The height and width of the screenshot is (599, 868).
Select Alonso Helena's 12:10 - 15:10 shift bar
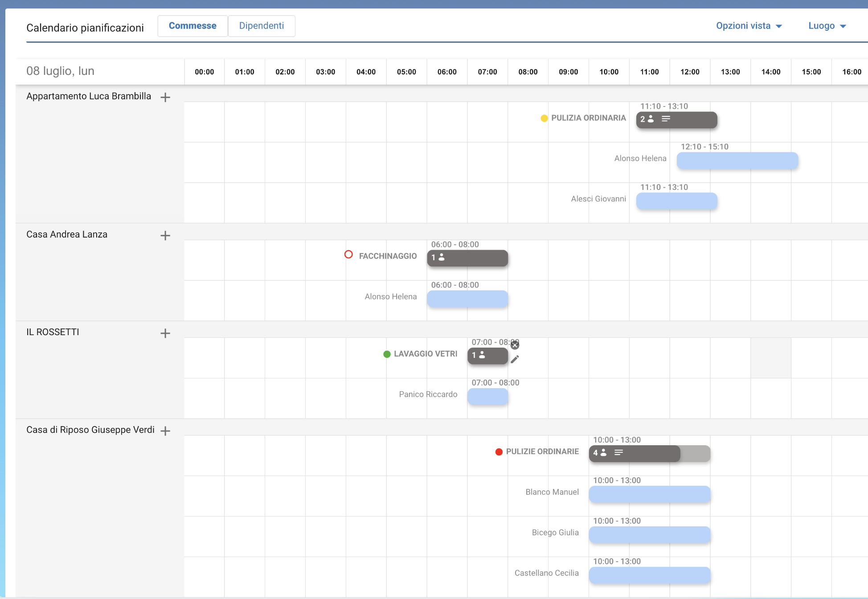tap(737, 161)
